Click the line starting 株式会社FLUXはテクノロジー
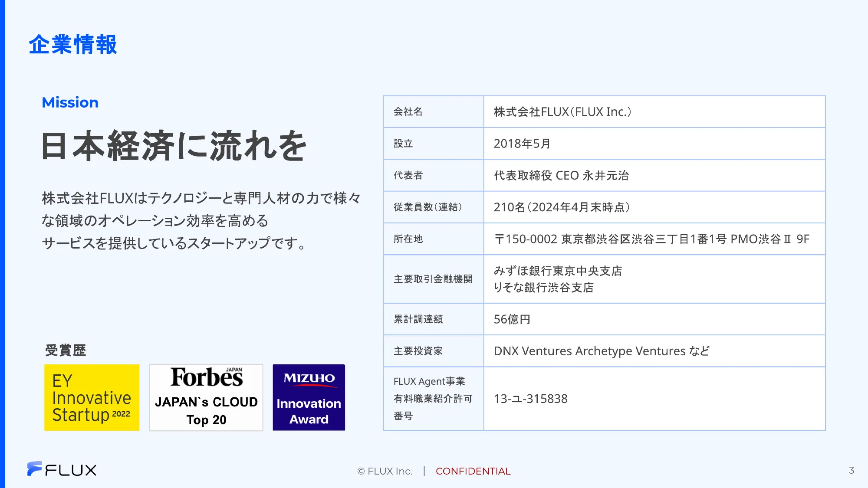868x488 pixels. point(201,198)
